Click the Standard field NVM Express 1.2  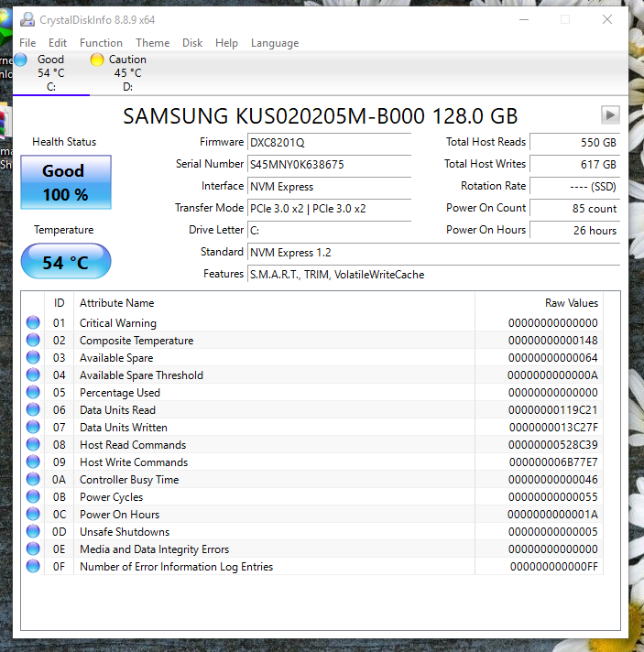click(x=433, y=253)
